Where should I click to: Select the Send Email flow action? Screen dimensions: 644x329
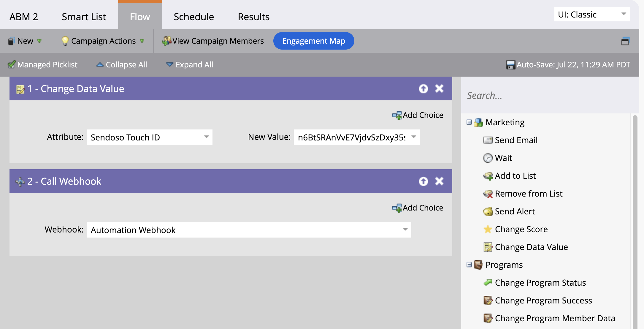pos(516,140)
